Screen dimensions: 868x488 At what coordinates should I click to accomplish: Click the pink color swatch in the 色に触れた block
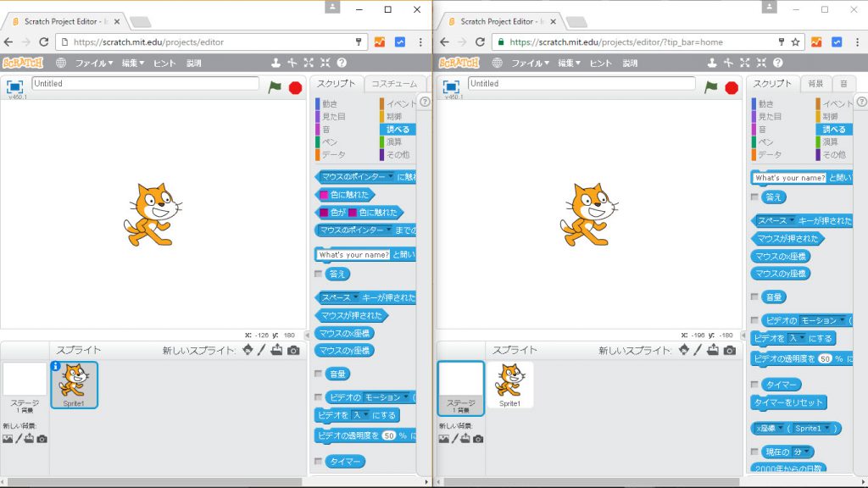(322, 194)
